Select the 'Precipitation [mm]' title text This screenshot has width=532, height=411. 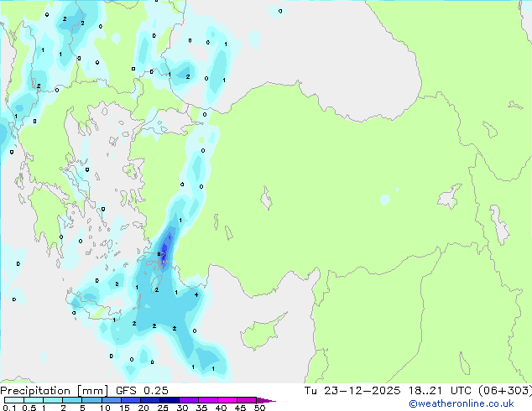pyautogui.click(x=55, y=391)
